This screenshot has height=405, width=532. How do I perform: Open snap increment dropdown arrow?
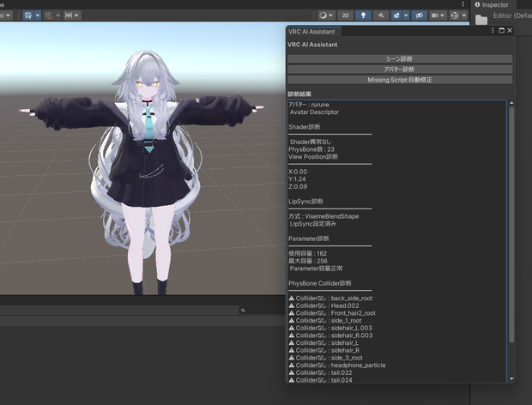pyautogui.click(x=76, y=15)
